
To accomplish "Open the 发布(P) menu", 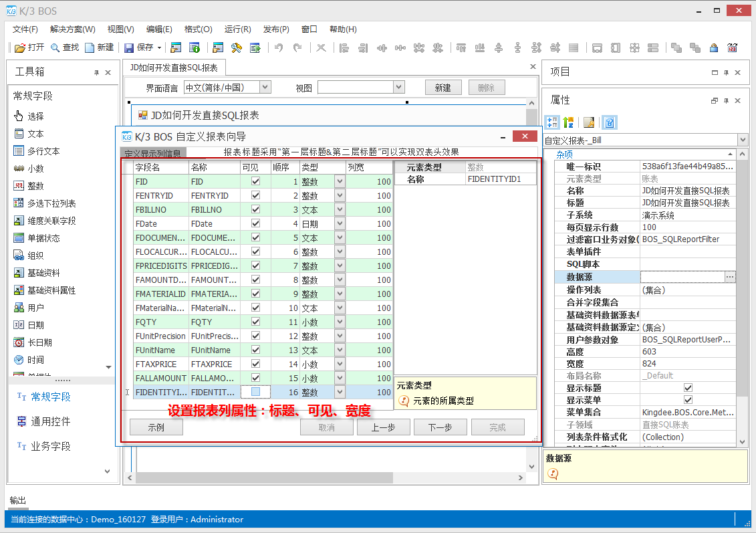I will click(276, 29).
